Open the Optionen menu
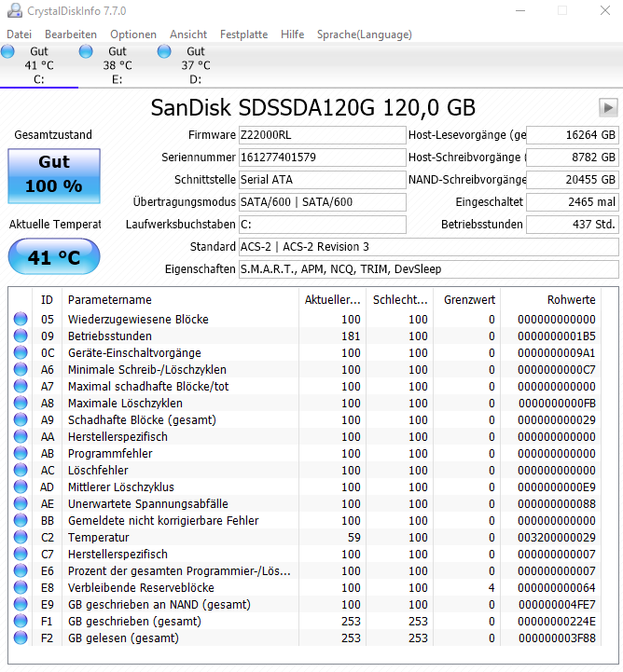This screenshot has height=672, width=623. pyautogui.click(x=133, y=34)
